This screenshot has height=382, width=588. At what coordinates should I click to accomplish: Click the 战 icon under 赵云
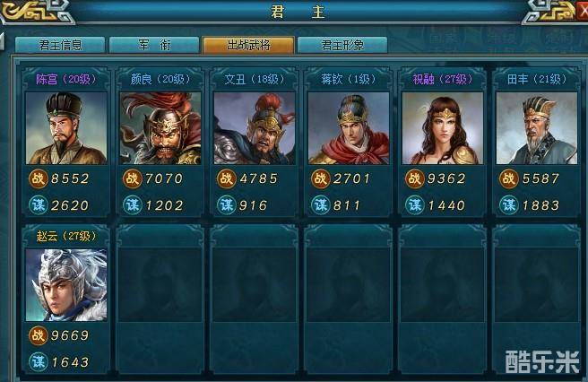click(38, 335)
